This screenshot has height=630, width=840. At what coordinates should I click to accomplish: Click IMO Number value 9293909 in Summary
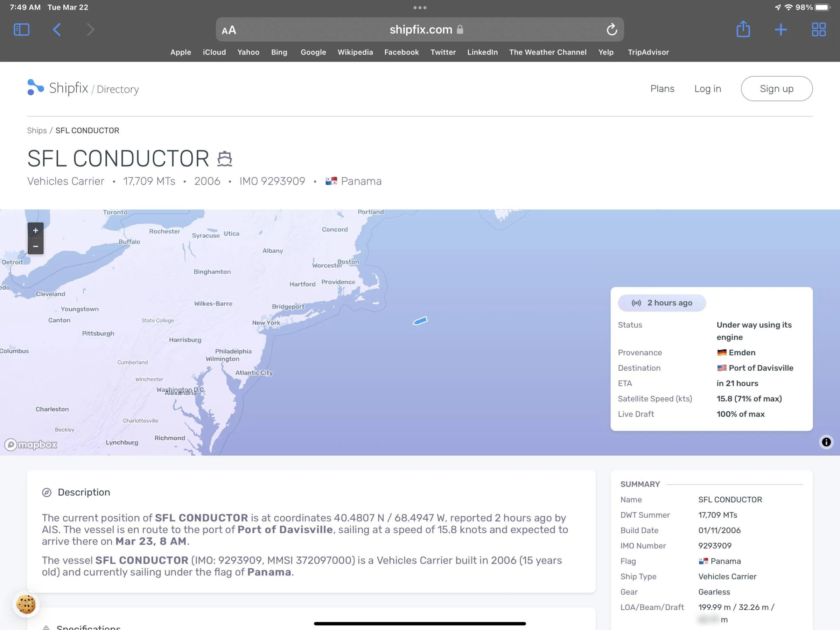715,546
